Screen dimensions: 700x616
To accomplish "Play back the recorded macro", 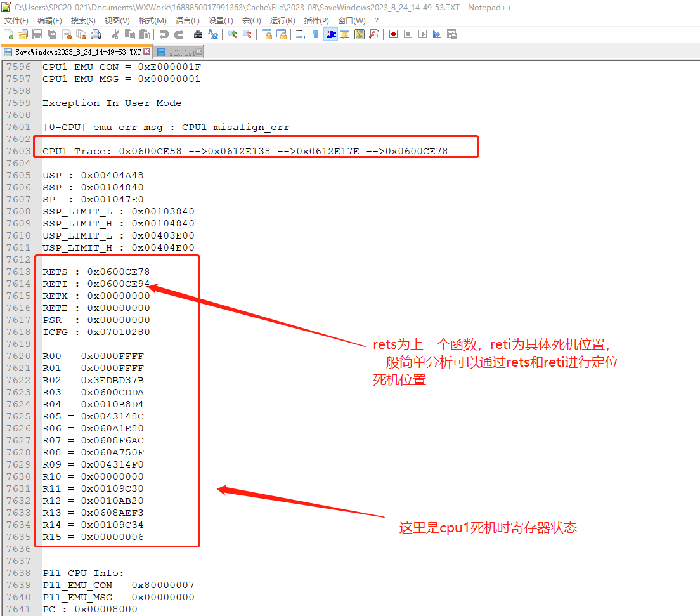I will [x=422, y=34].
